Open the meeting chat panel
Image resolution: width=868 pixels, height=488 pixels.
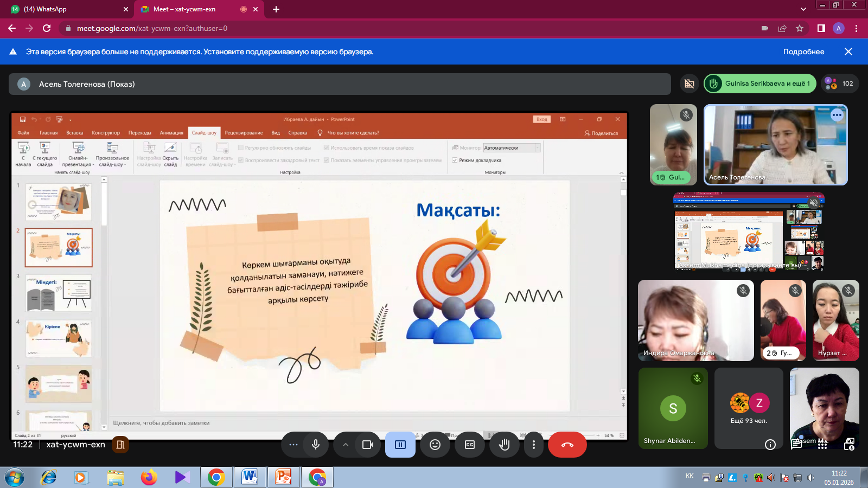tap(796, 445)
